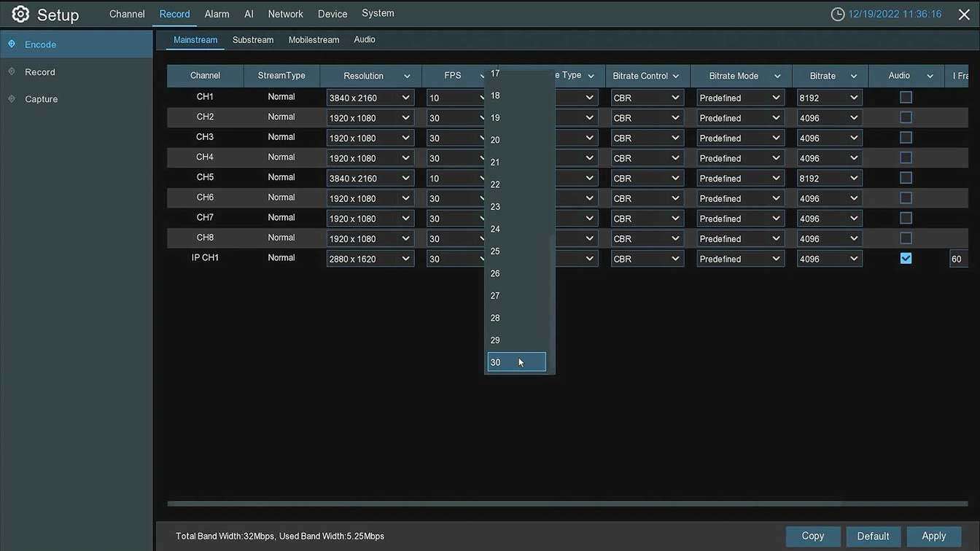
Task: Enable audio checkbox for CH1
Action: pyautogui.click(x=906, y=97)
